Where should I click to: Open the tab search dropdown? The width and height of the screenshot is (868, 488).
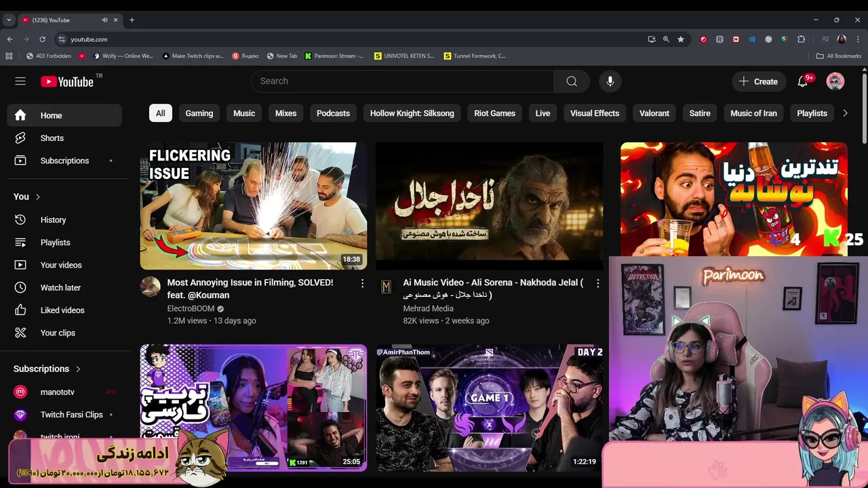click(x=9, y=20)
